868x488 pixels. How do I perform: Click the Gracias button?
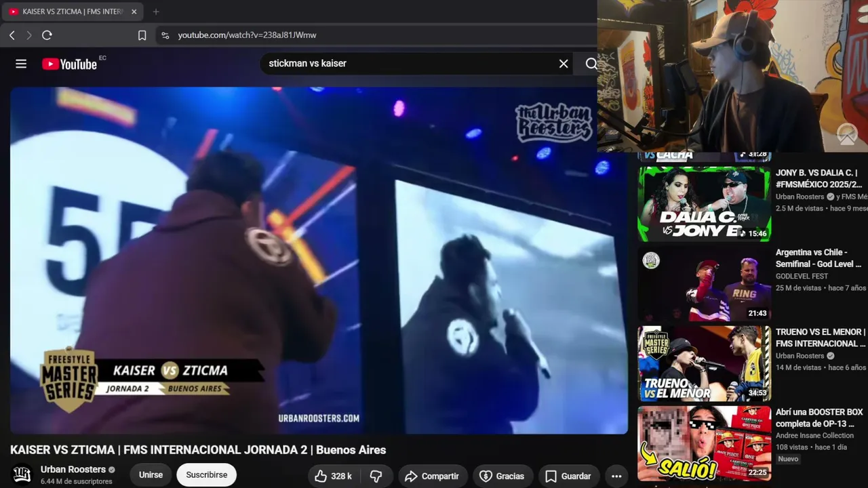[x=502, y=476]
